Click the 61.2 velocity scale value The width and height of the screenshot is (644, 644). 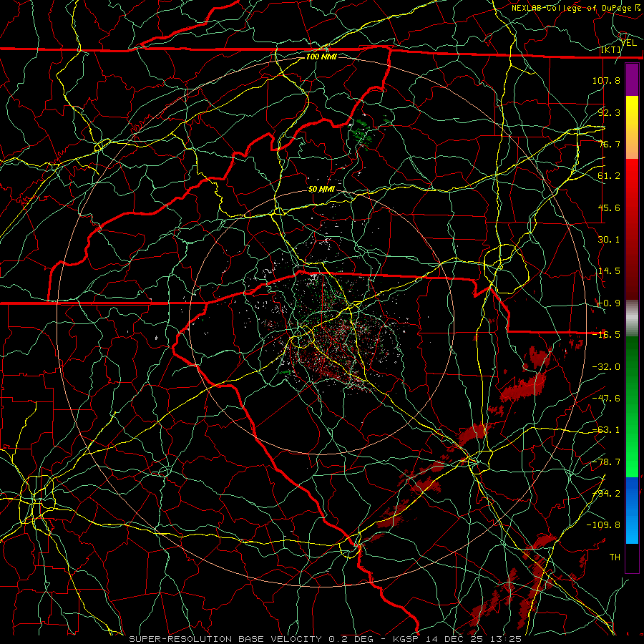609,176
